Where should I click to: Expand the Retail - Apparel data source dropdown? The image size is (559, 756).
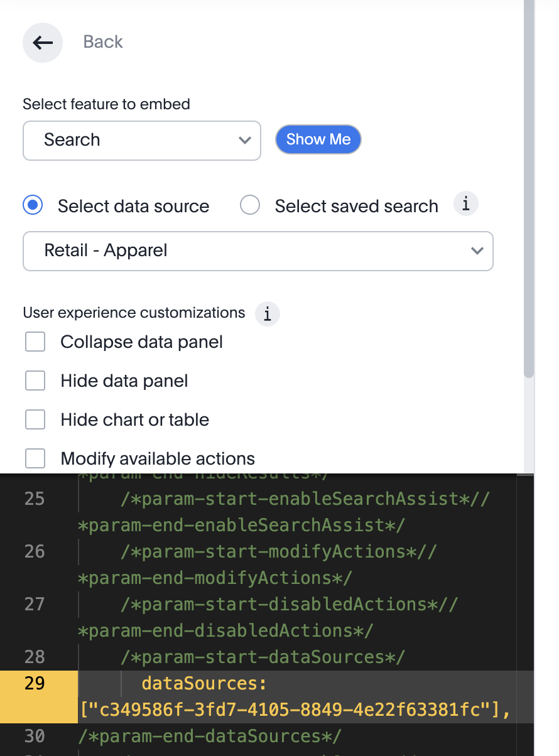[x=258, y=251]
